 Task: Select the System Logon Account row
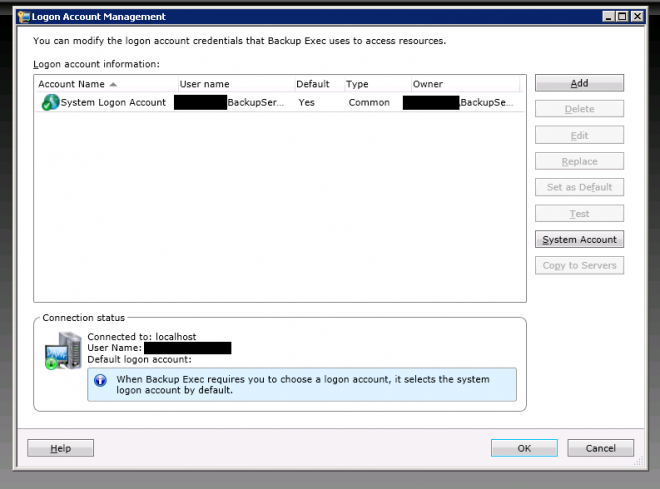113,103
